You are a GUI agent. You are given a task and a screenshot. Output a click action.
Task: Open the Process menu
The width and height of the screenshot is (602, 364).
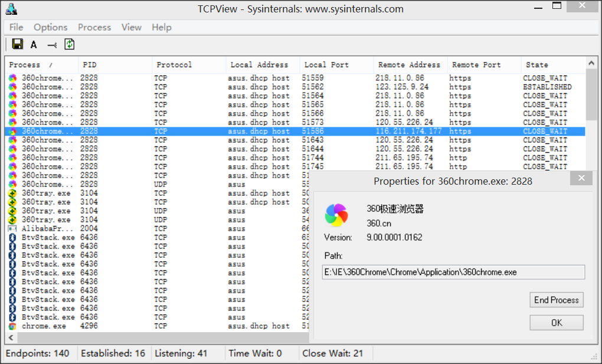(94, 27)
